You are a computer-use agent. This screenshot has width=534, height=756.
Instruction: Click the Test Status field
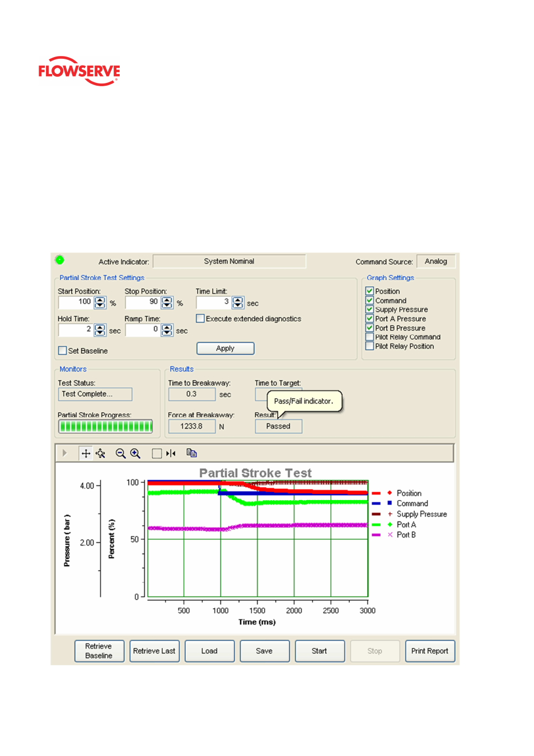click(x=95, y=394)
